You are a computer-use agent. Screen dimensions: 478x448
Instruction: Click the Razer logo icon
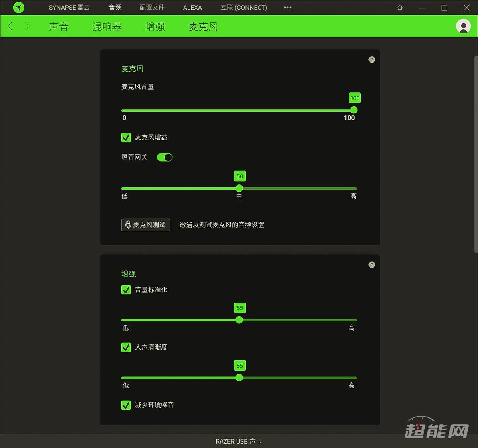tap(19, 7)
